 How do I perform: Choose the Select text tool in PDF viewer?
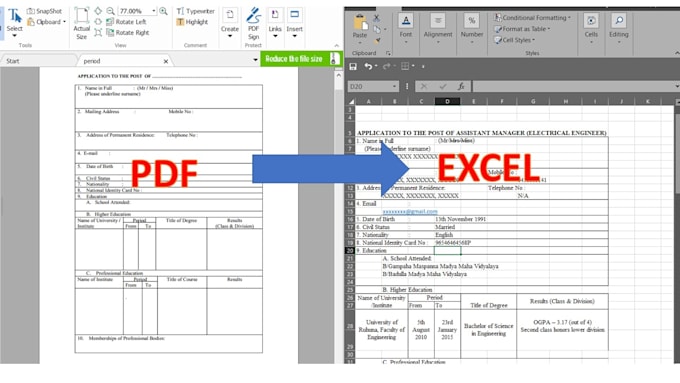click(x=14, y=22)
